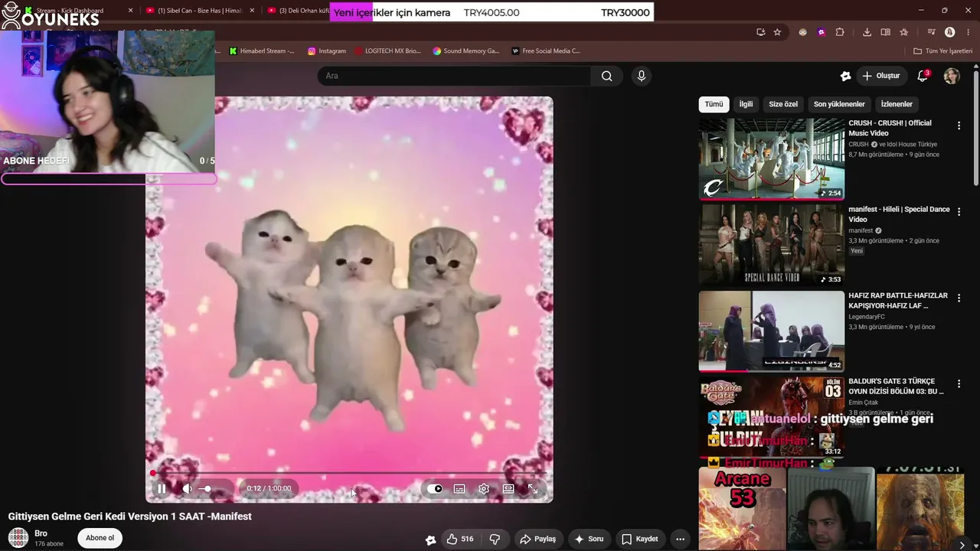The height and width of the screenshot is (551, 980).
Task: Open the browser extensions puzzle icon
Action: [x=840, y=32]
